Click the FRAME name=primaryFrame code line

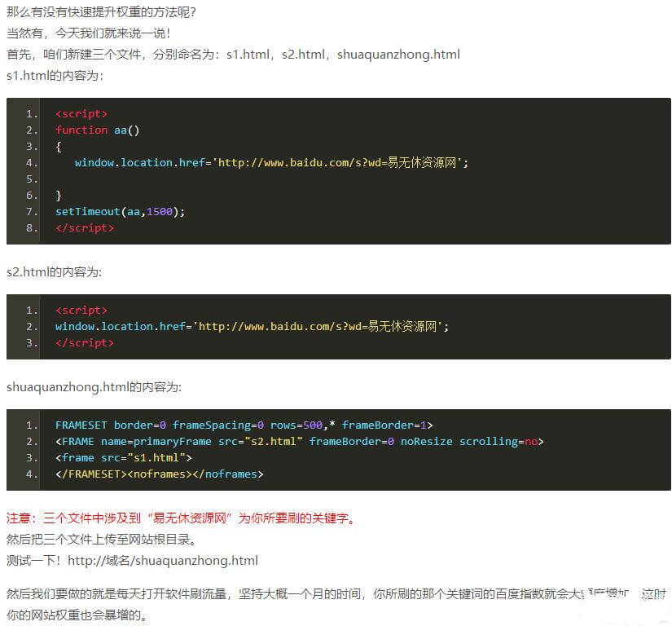pyautogui.click(x=299, y=441)
